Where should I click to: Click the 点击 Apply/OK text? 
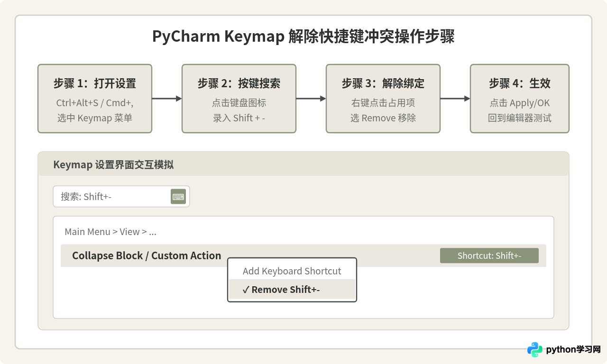click(520, 103)
